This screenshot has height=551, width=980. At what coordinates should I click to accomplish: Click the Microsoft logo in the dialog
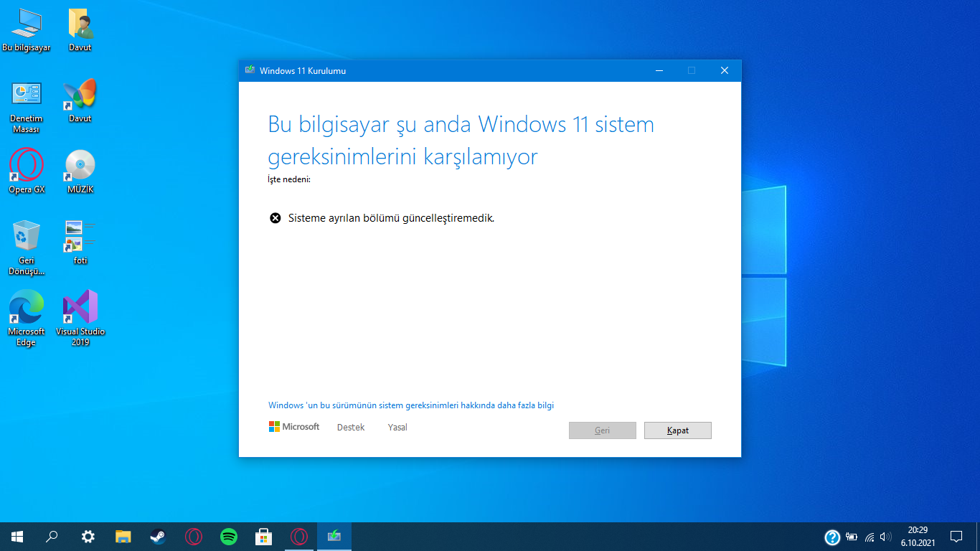click(x=294, y=427)
